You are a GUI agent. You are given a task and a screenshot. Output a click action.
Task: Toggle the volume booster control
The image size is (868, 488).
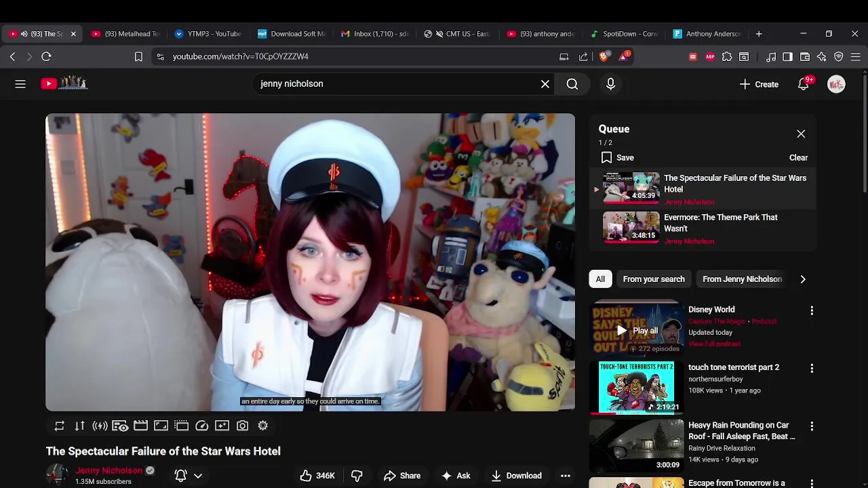[x=100, y=426]
